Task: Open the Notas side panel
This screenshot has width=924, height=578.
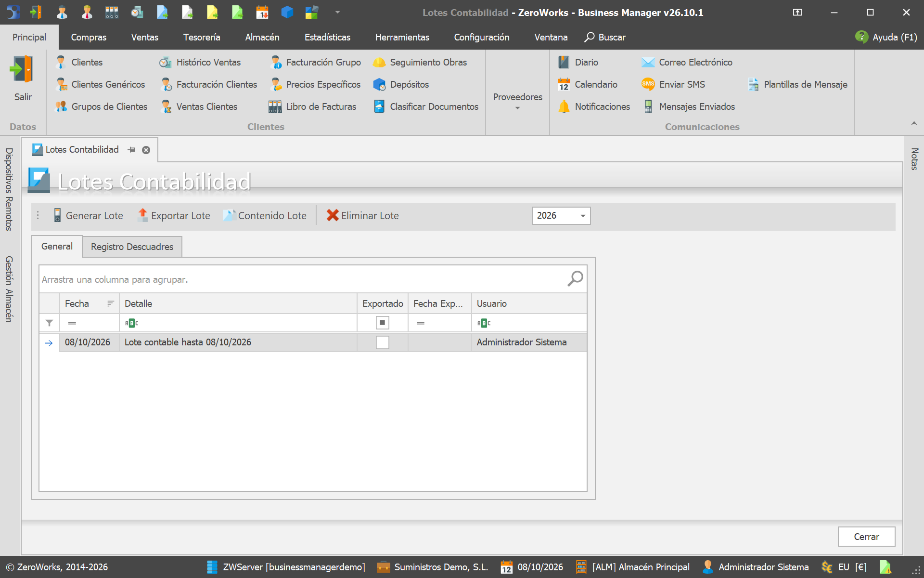Action: click(x=914, y=159)
